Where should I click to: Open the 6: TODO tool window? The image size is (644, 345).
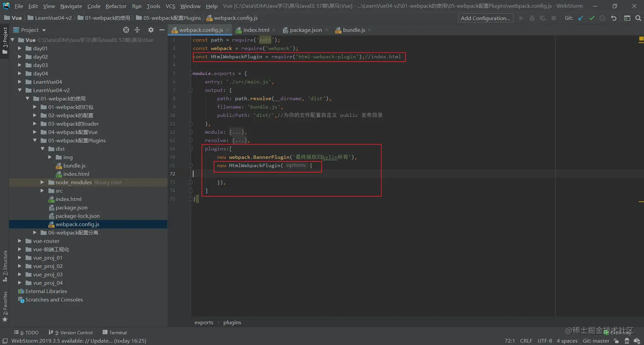26,333
